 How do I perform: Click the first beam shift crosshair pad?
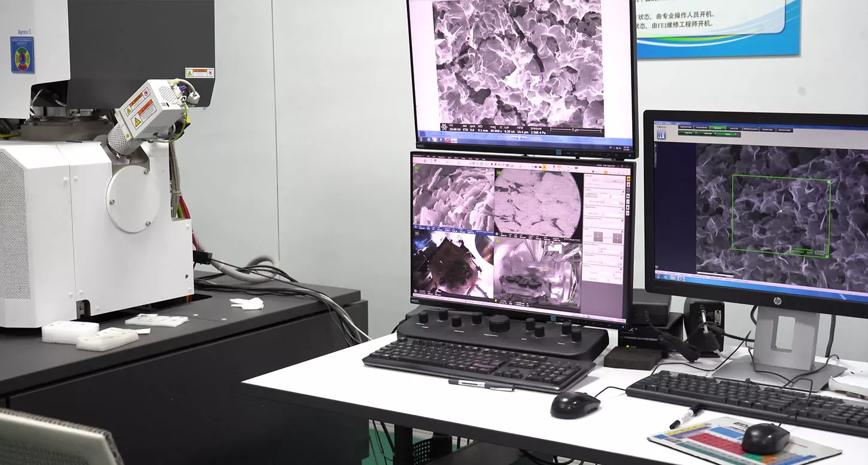click(x=598, y=237)
